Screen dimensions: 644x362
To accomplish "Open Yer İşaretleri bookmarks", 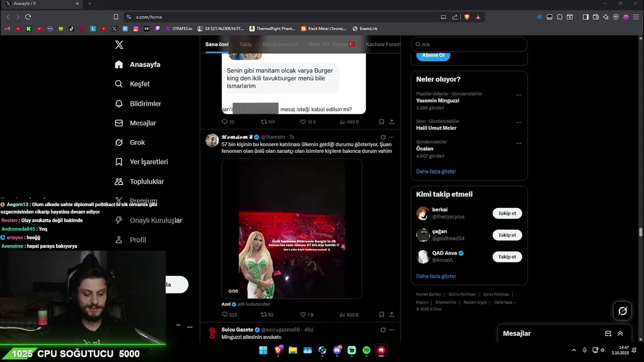I will 141,162.
